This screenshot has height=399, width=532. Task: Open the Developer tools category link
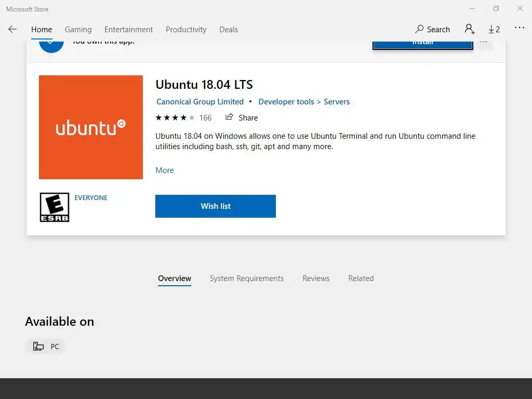pos(286,102)
